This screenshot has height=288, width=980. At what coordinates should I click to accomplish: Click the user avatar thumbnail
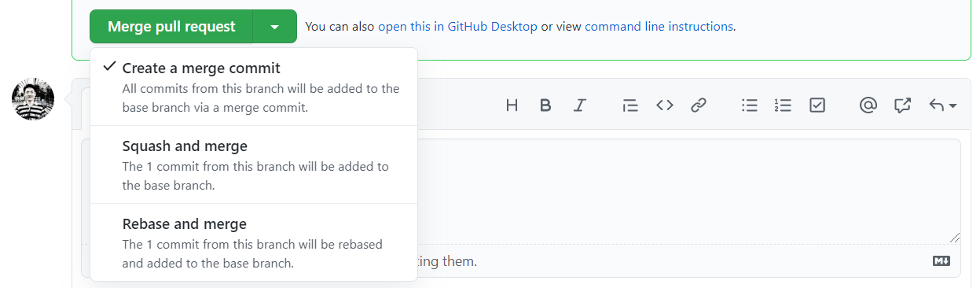[33, 100]
